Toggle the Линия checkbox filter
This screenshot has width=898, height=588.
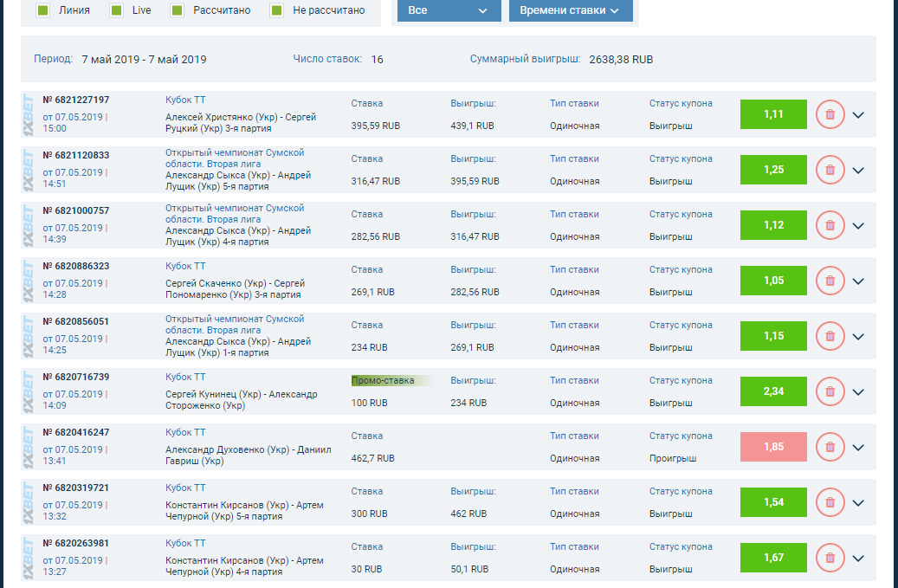[42, 10]
